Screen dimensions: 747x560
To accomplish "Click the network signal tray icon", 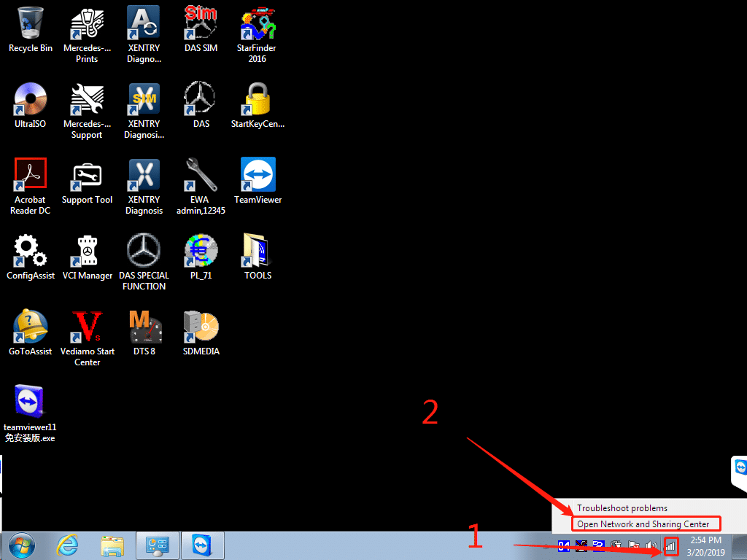I will coord(670,545).
